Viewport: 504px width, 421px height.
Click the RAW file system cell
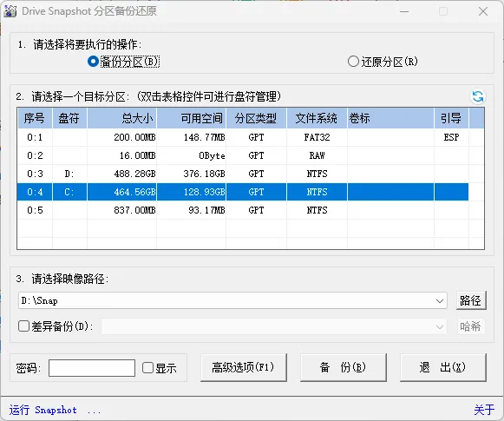tap(317, 155)
